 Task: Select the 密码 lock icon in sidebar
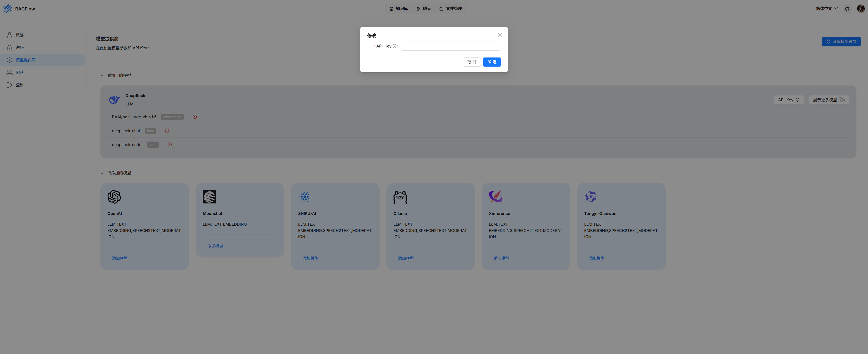10,47
